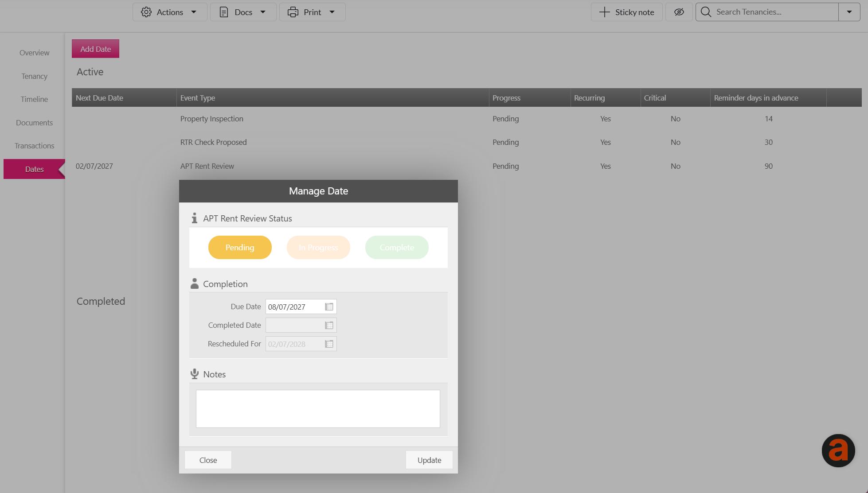The width and height of the screenshot is (868, 493).
Task: Click the 02/07/2027 due date cell
Action: point(94,166)
